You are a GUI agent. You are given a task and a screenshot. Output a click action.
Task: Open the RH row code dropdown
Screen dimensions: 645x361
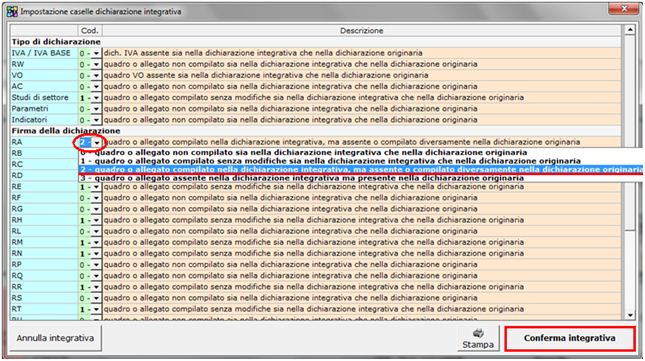(96, 220)
